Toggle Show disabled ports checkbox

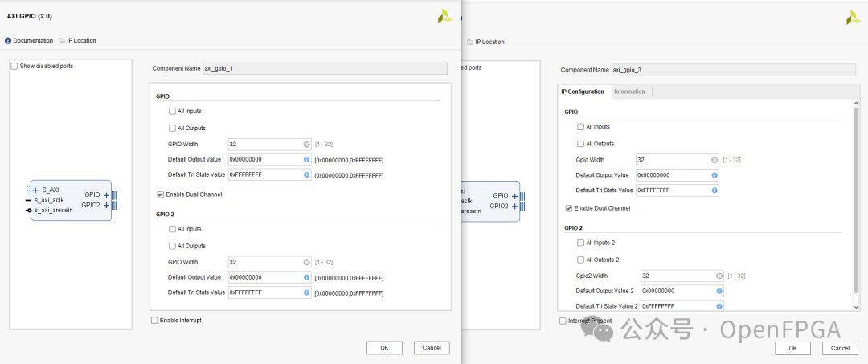(x=14, y=66)
